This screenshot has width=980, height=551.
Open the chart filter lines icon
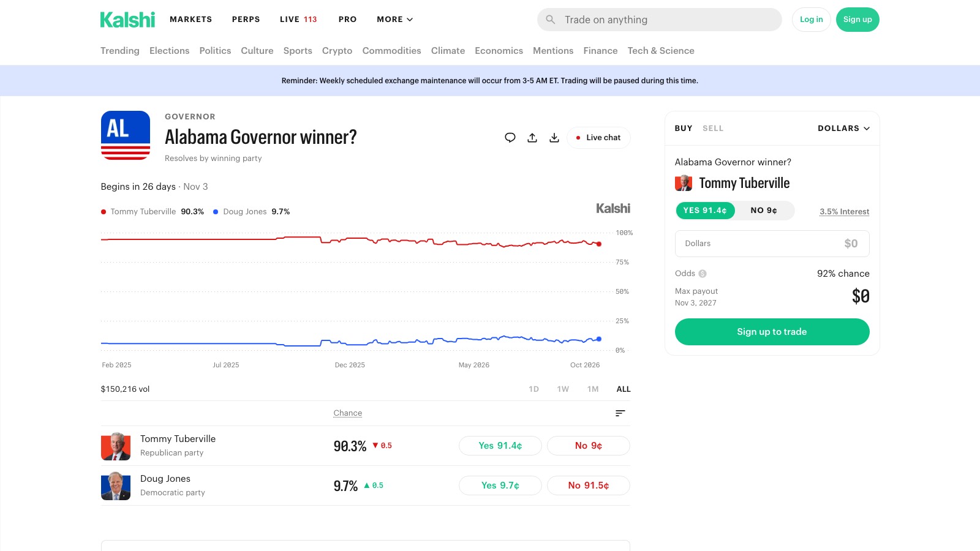(620, 413)
